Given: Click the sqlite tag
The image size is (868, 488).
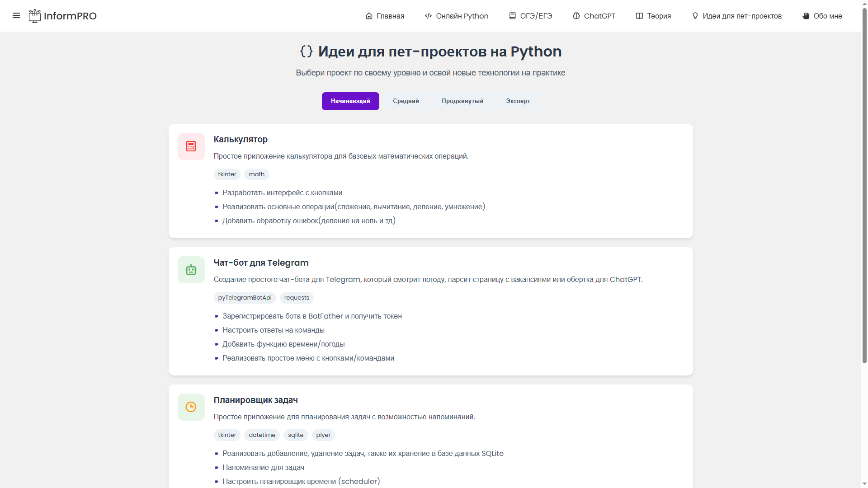Looking at the screenshot, I should pyautogui.click(x=296, y=435).
